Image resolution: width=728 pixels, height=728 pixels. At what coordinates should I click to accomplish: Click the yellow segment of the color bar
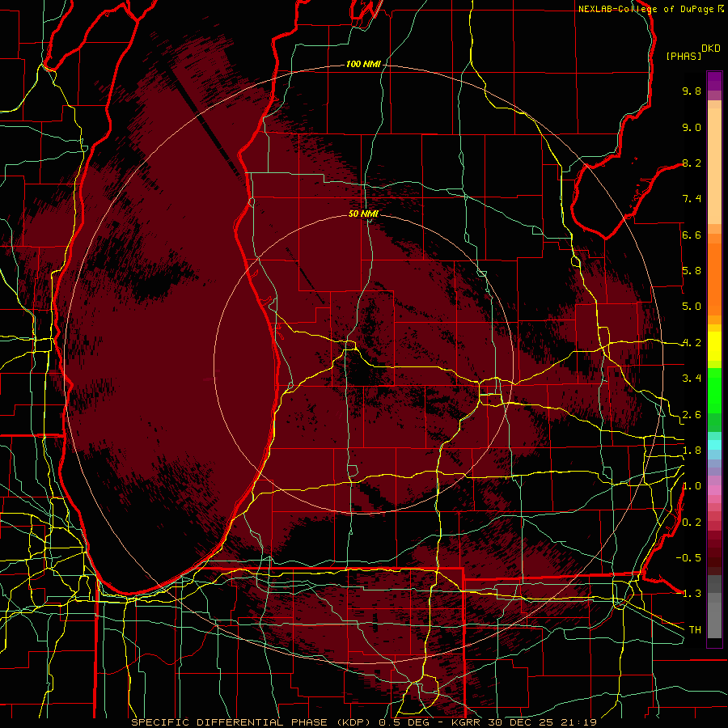pyautogui.click(x=714, y=346)
